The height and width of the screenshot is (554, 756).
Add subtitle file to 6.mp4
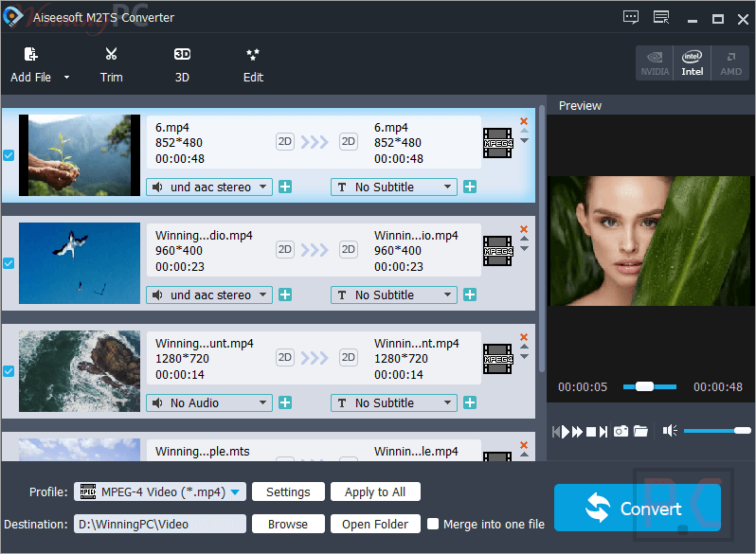[x=470, y=188]
